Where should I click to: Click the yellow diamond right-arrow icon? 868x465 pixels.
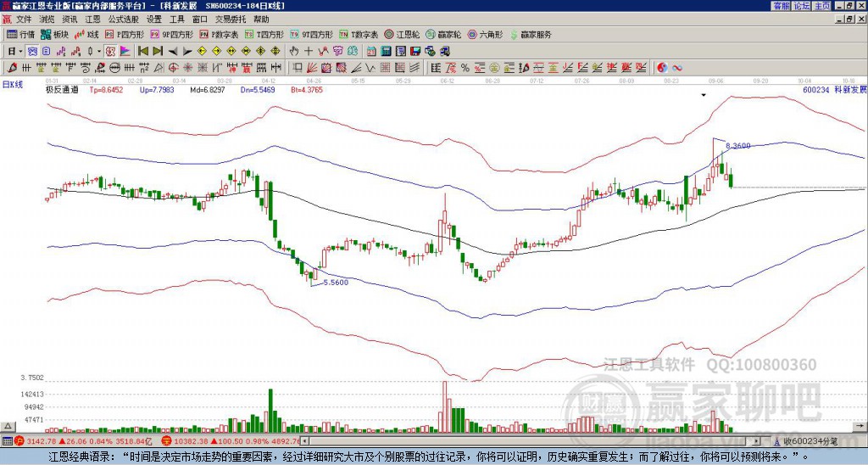(x=216, y=51)
